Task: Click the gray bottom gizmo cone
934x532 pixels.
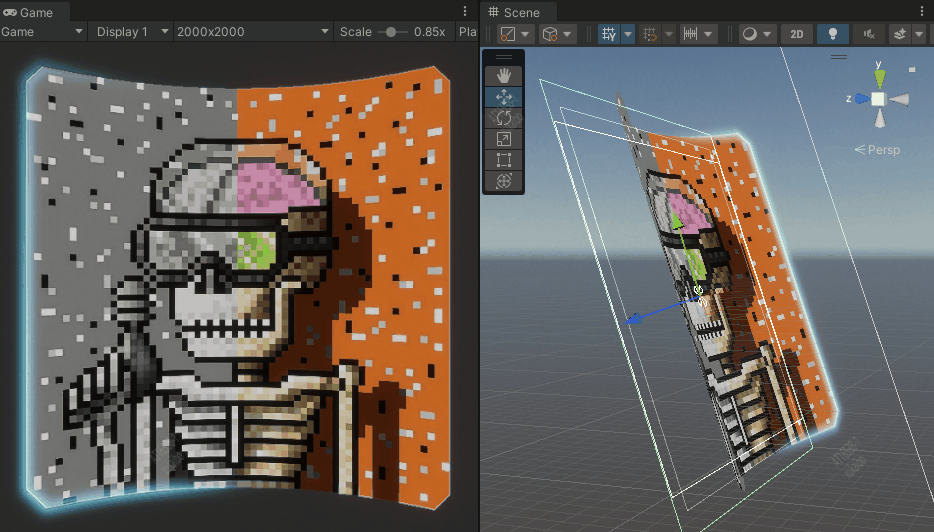Action: (879, 119)
